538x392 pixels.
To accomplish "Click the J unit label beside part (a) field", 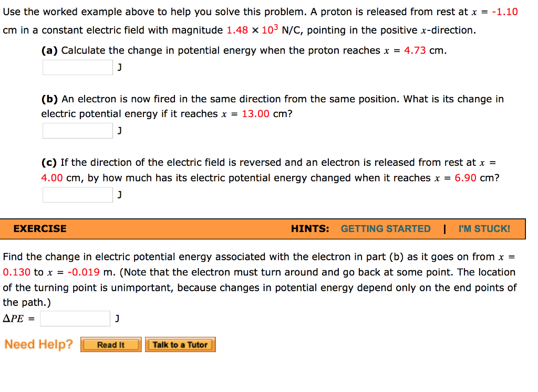I will 119,67.
